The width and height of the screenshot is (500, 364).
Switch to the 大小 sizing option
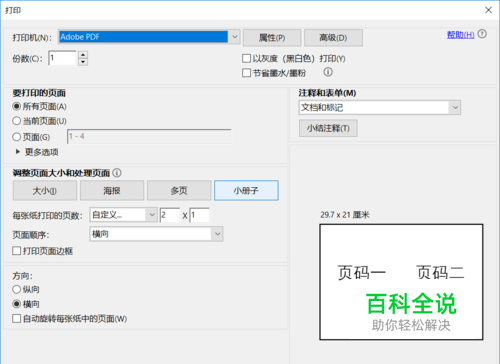(x=45, y=191)
